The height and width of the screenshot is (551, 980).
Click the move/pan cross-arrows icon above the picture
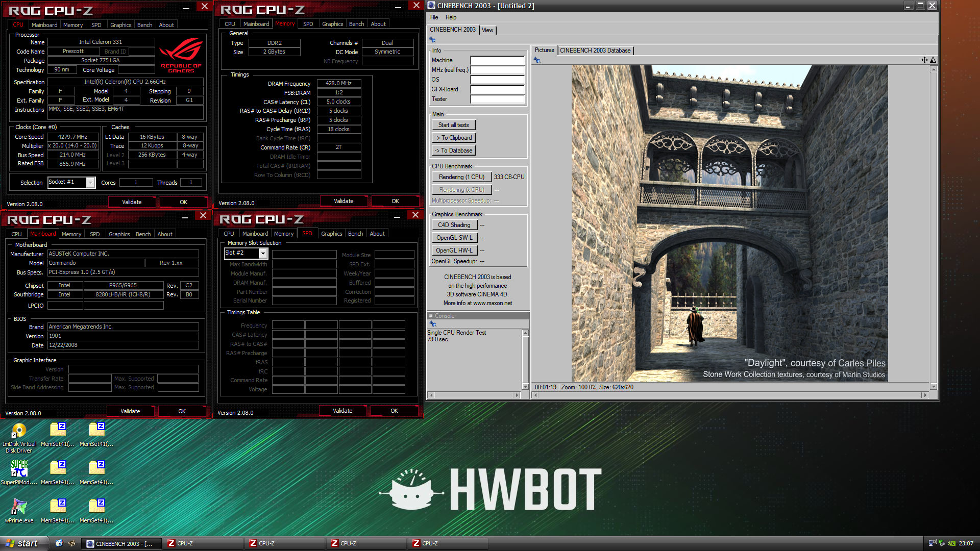[x=924, y=60]
